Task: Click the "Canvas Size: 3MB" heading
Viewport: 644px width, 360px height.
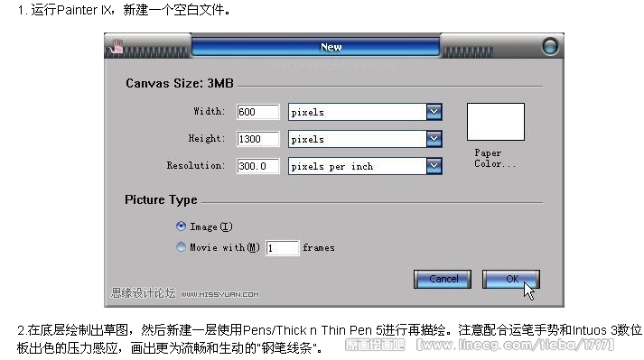Action: (x=180, y=83)
